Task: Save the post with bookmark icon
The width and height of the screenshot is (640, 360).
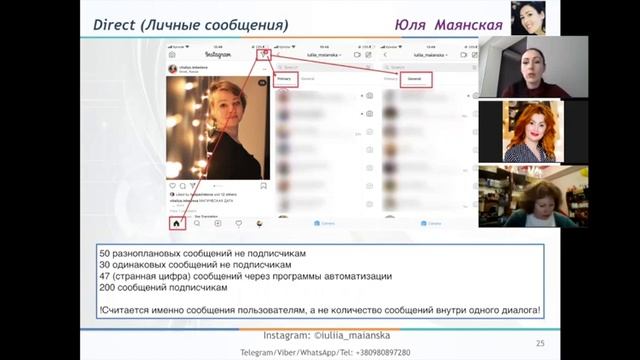Action: (x=263, y=186)
